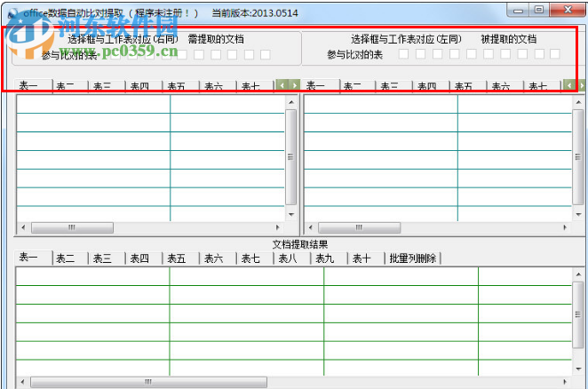Click the left arrow of the right grid's horizontal scrollbar
Screen dimensions: 588x389
(x=310, y=227)
